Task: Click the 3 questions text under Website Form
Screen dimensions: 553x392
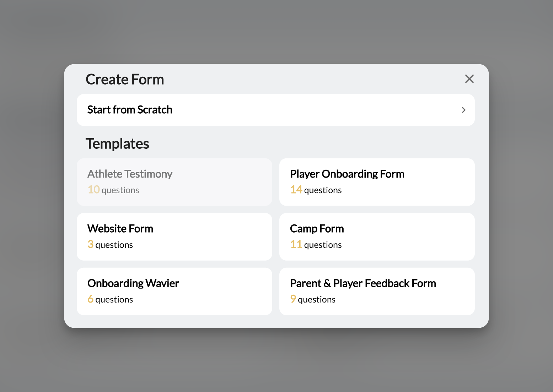Action: [110, 244]
